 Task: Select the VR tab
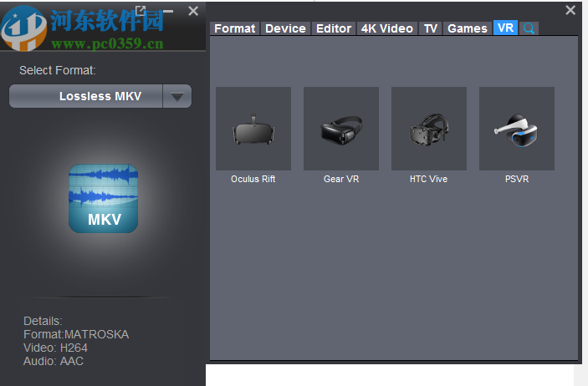click(x=505, y=28)
